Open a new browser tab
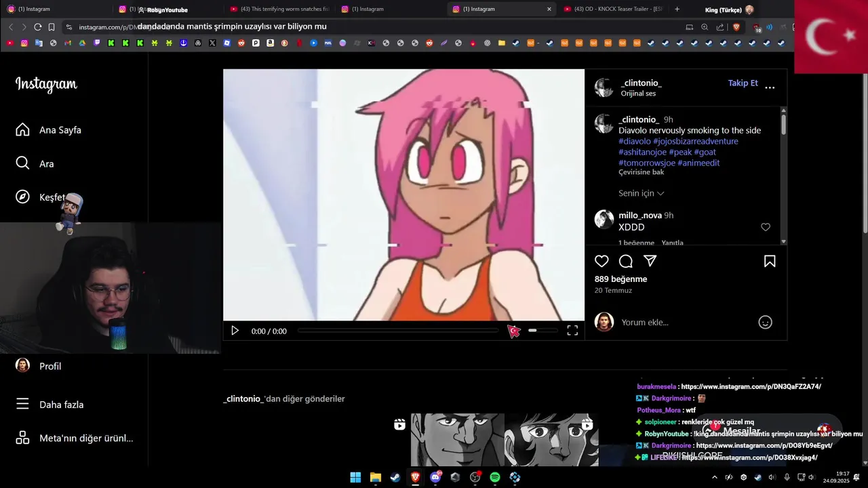The height and width of the screenshot is (488, 868). point(677,9)
